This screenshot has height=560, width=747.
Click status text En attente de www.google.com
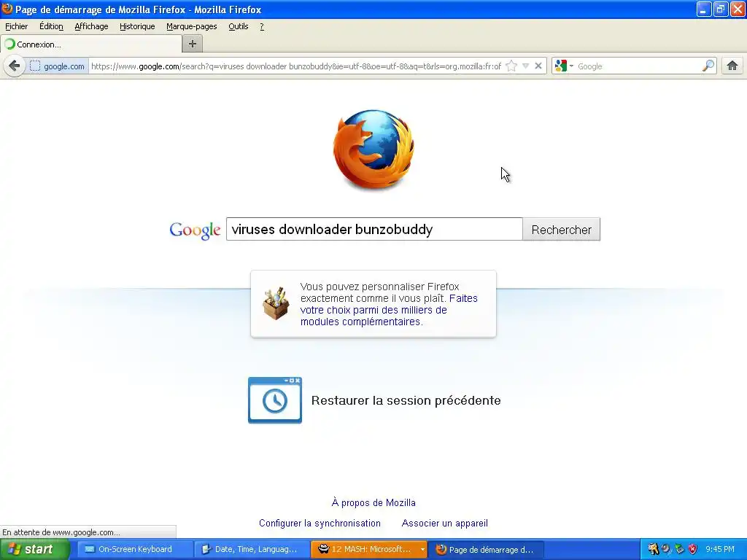(61, 532)
